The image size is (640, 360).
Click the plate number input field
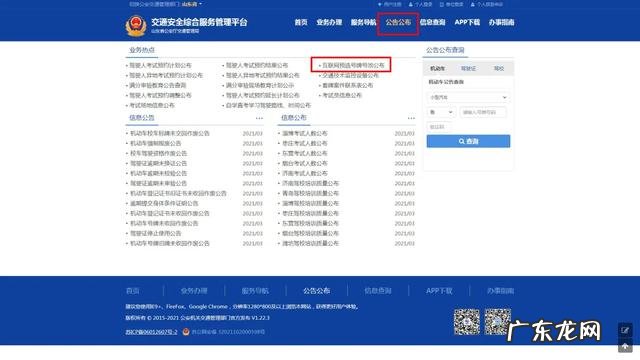(x=483, y=112)
